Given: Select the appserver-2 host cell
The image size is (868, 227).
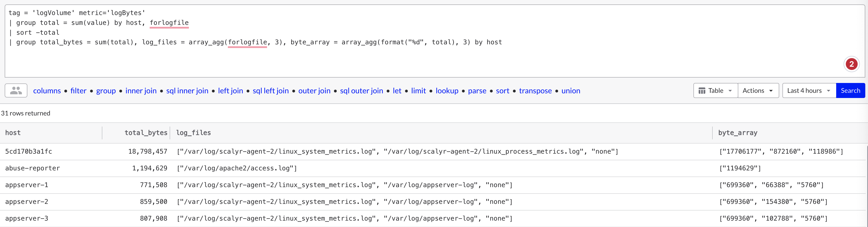Looking at the screenshot, I should tap(27, 202).
